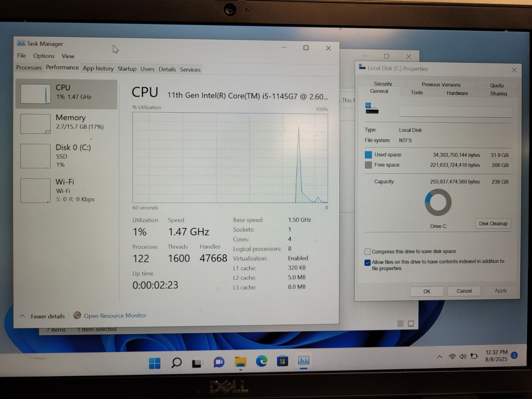Open the Hardware tab in Disk Properties

point(457,93)
